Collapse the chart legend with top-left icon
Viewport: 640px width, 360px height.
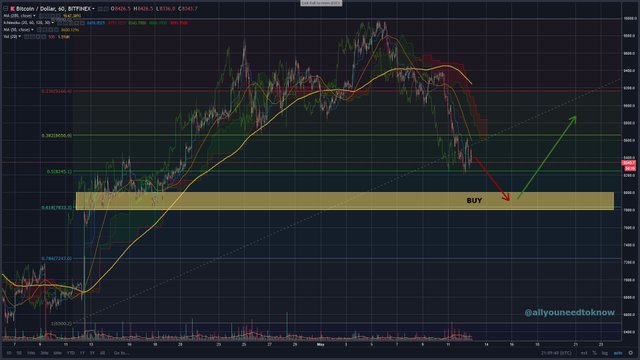(5, 9)
